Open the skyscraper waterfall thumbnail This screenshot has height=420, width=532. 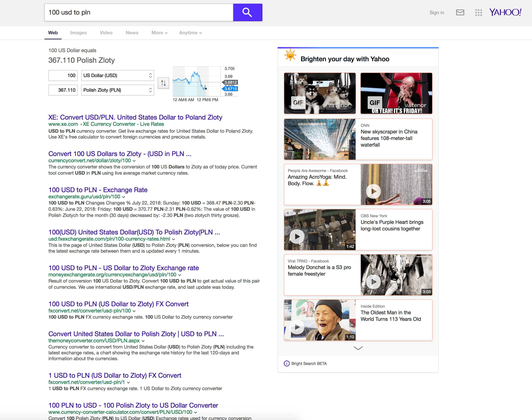point(320,139)
